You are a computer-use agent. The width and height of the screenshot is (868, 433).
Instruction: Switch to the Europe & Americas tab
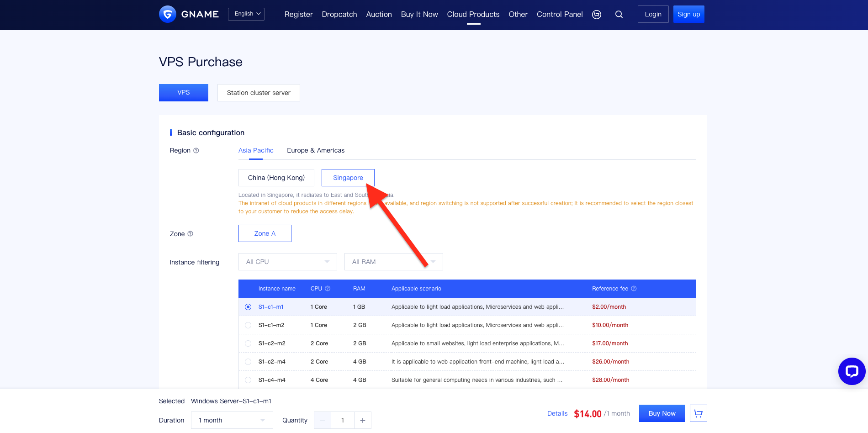[x=316, y=150]
